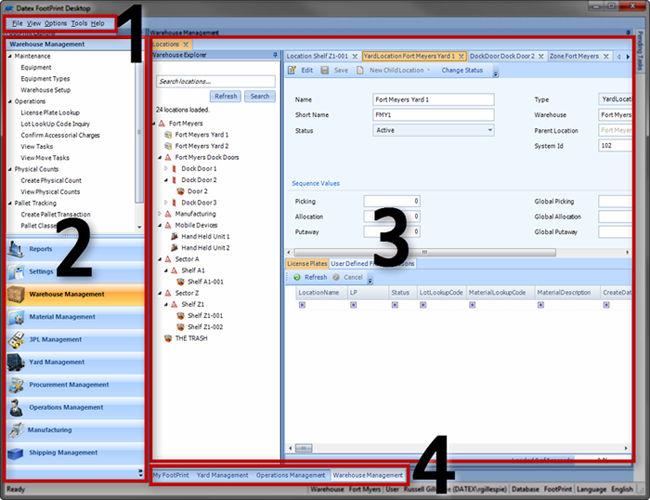
Task: Click the Picking sequence value field
Action: click(392, 201)
